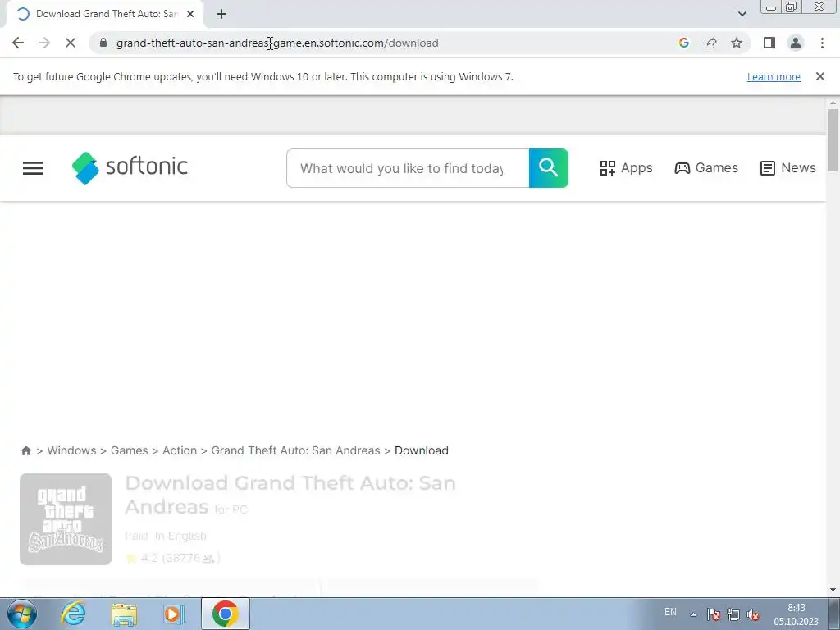Open Google search side icon
The image size is (840, 630).
point(683,43)
